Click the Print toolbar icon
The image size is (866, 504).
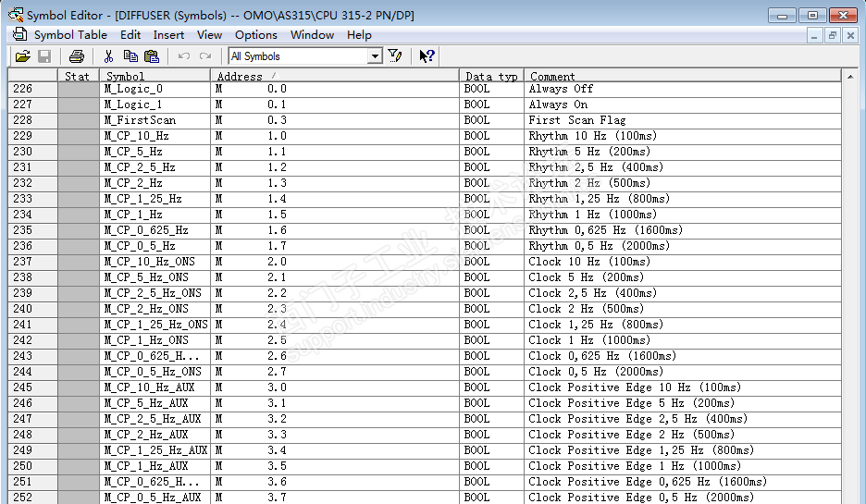77,56
